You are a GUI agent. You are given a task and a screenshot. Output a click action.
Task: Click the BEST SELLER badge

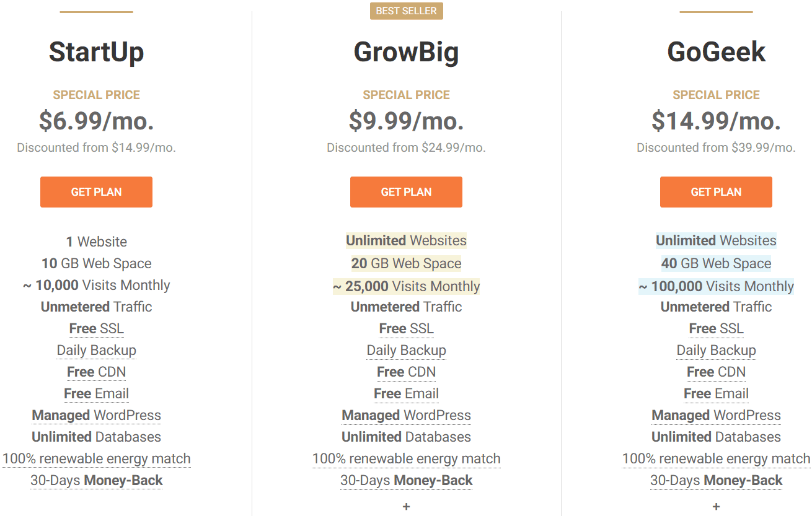406,11
